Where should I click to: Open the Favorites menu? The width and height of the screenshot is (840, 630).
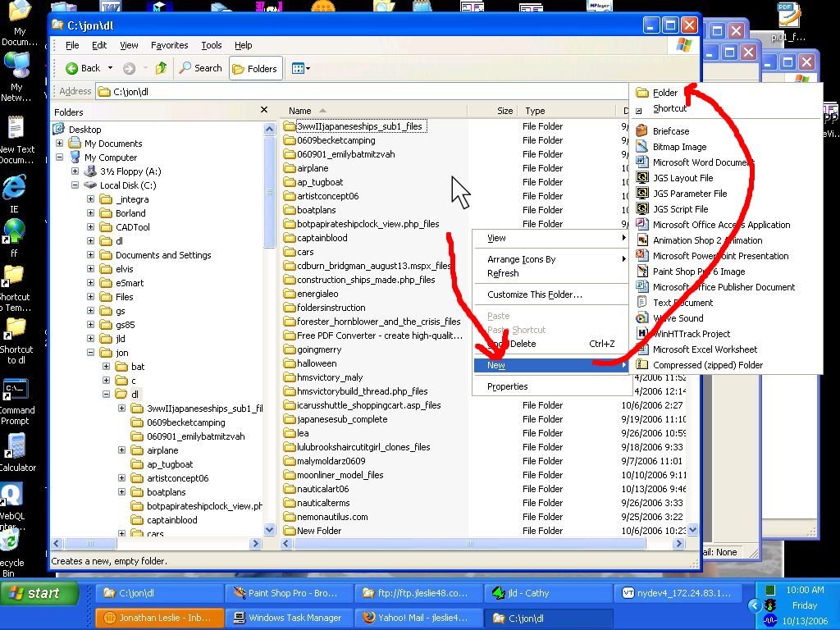169,45
